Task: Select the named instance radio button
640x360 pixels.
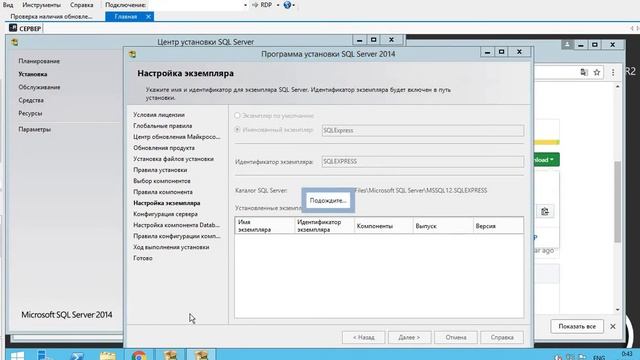Action: click(x=237, y=130)
